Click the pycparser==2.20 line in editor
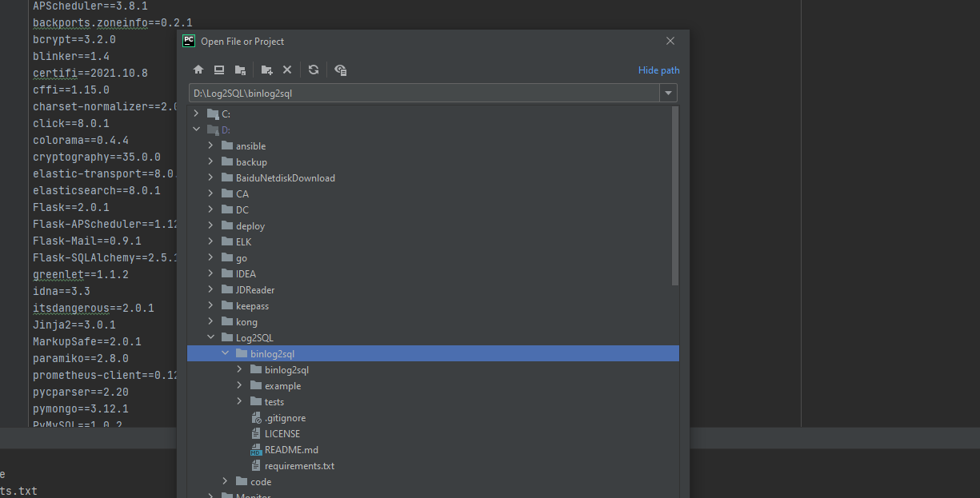This screenshot has width=980, height=498. [x=81, y=392]
